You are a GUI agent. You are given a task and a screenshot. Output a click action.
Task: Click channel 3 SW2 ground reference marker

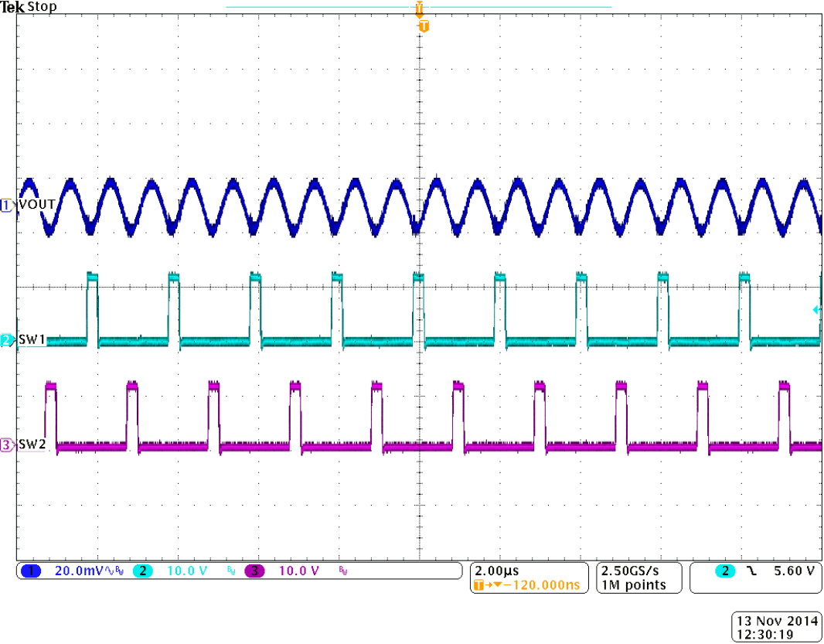[x=7, y=445]
